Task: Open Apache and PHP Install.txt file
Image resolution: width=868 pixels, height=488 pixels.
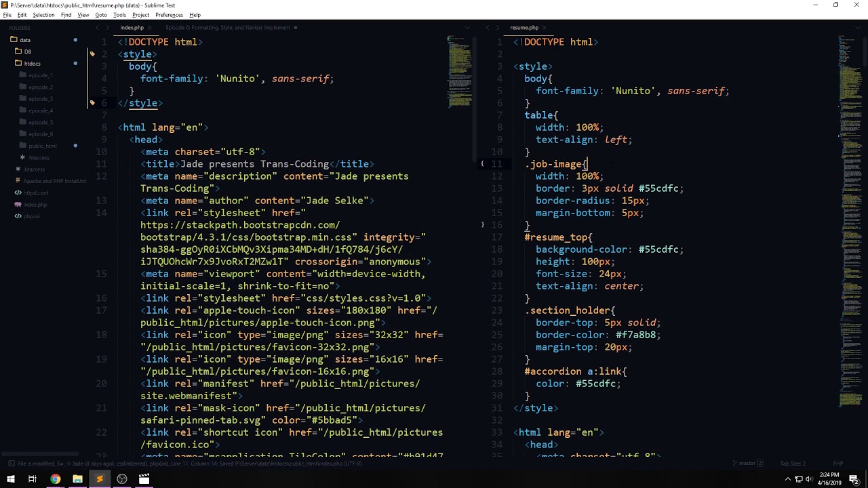Action: coord(55,181)
